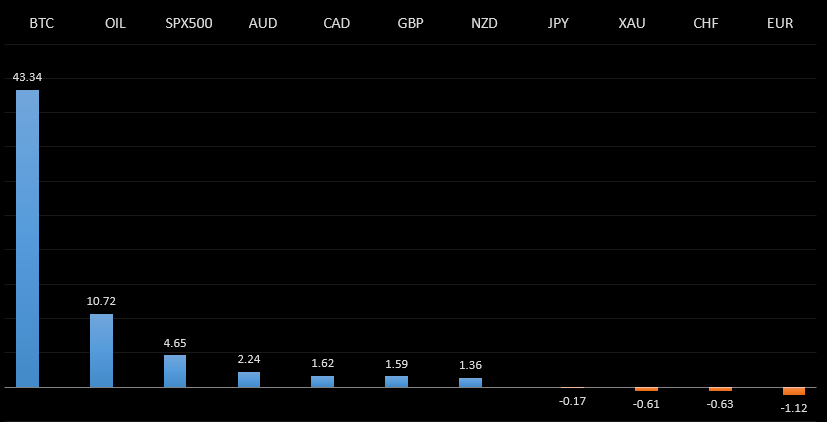Click the tall blue BTC bar
This screenshot has height=422, width=827.
click(x=27, y=238)
